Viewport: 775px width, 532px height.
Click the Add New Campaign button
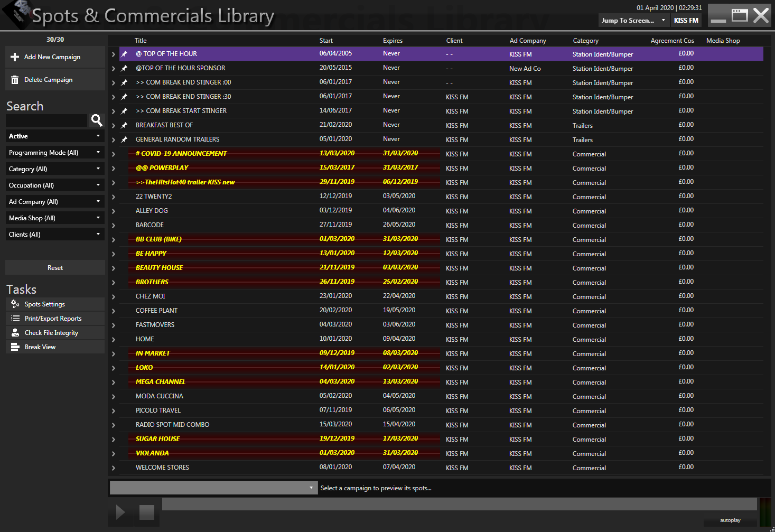(x=55, y=57)
